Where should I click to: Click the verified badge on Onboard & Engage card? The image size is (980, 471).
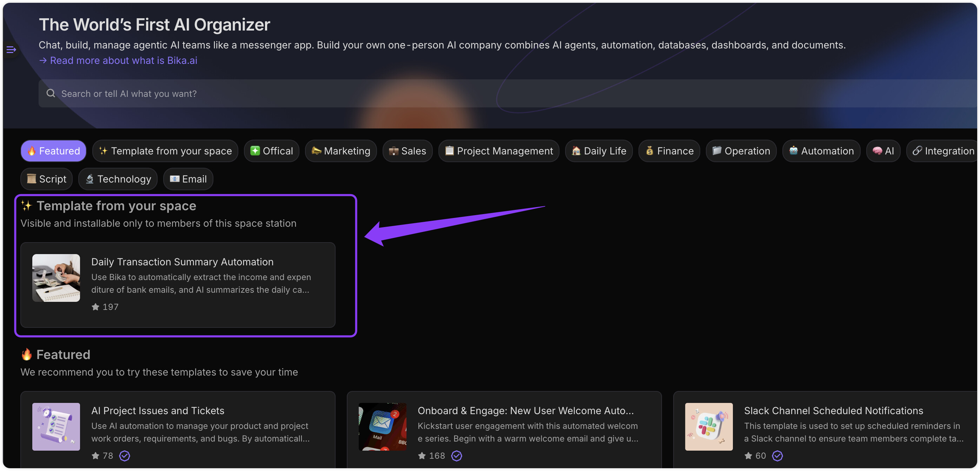tap(457, 456)
